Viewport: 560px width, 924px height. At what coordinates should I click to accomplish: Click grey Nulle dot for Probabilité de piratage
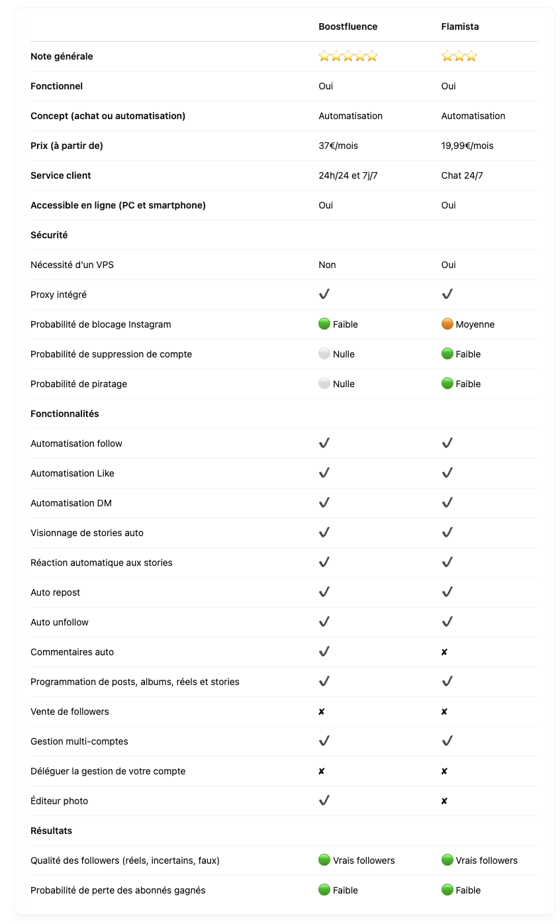(x=324, y=384)
